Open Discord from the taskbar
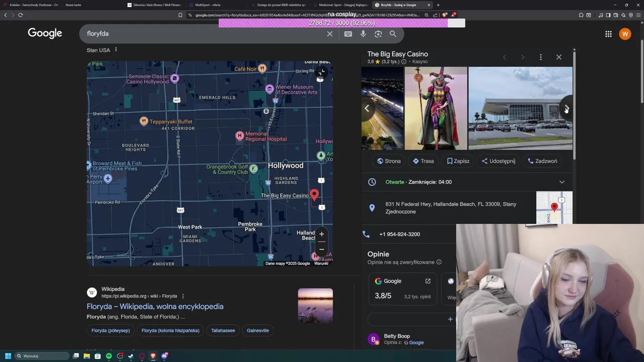The width and height of the screenshot is (644, 362). [164, 356]
